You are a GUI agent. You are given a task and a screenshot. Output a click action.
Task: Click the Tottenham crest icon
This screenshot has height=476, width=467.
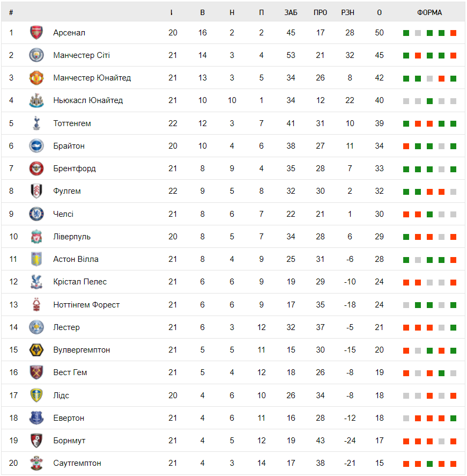pos(36,123)
